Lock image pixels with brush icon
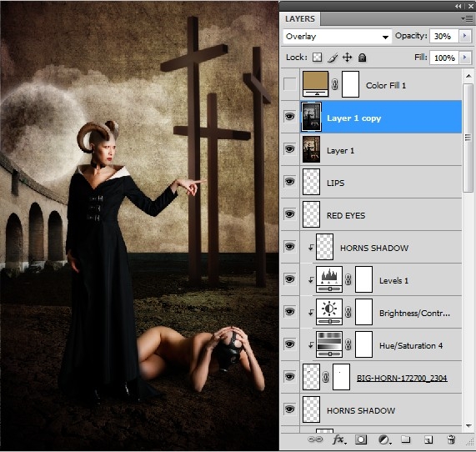 pos(333,58)
